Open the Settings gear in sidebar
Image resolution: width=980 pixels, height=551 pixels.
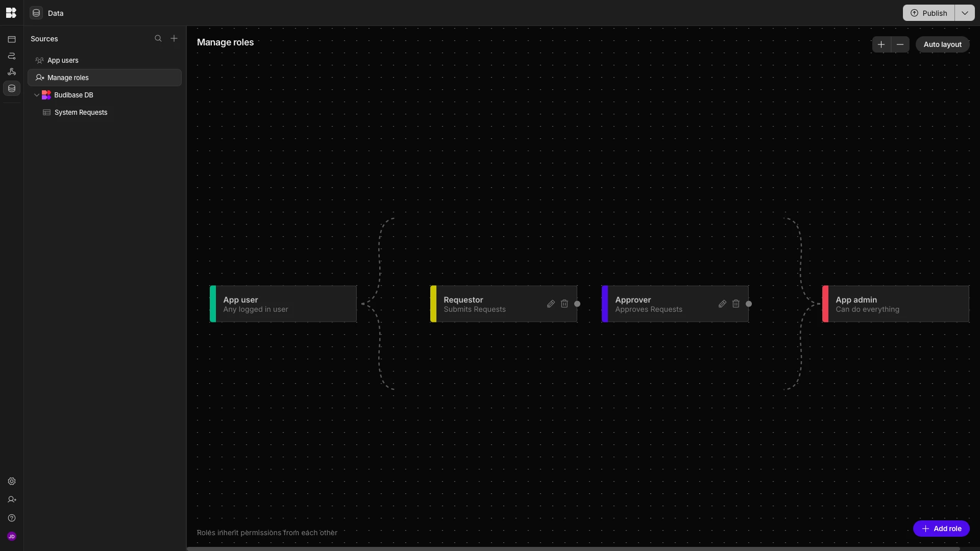coord(12,482)
